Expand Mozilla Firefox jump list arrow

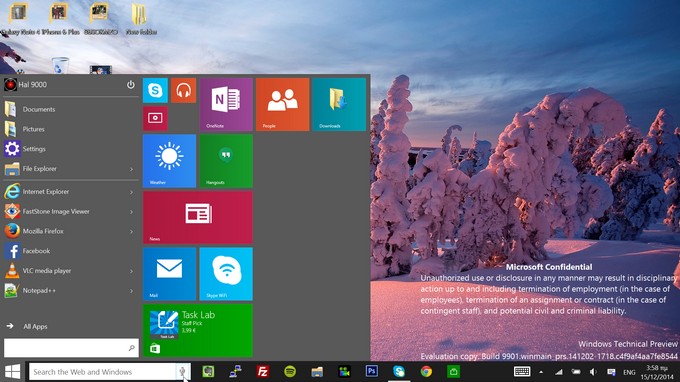(x=131, y=232)
